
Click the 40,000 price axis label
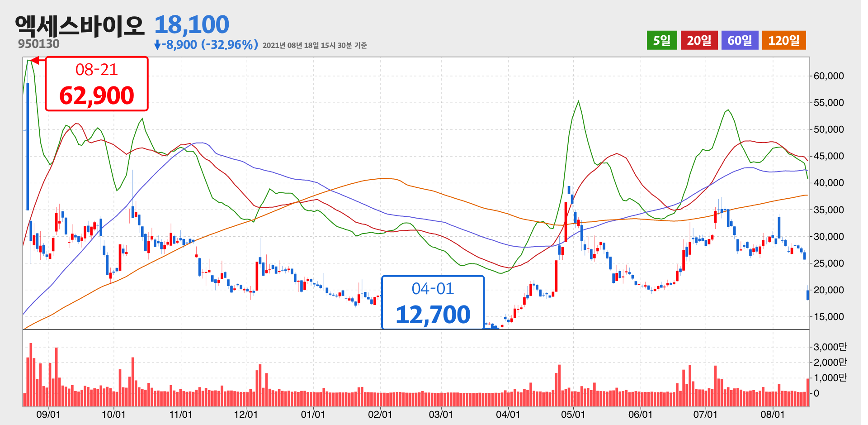[x=829, y=183]
